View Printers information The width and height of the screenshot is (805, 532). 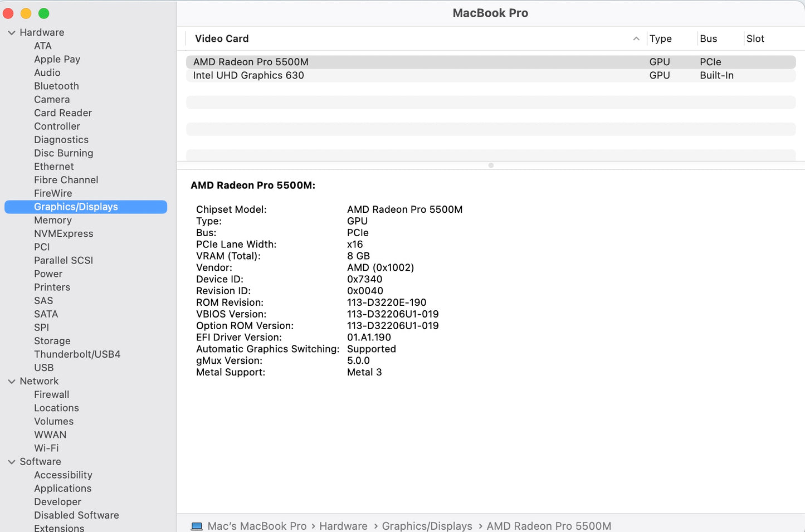(x=52, y=287)
